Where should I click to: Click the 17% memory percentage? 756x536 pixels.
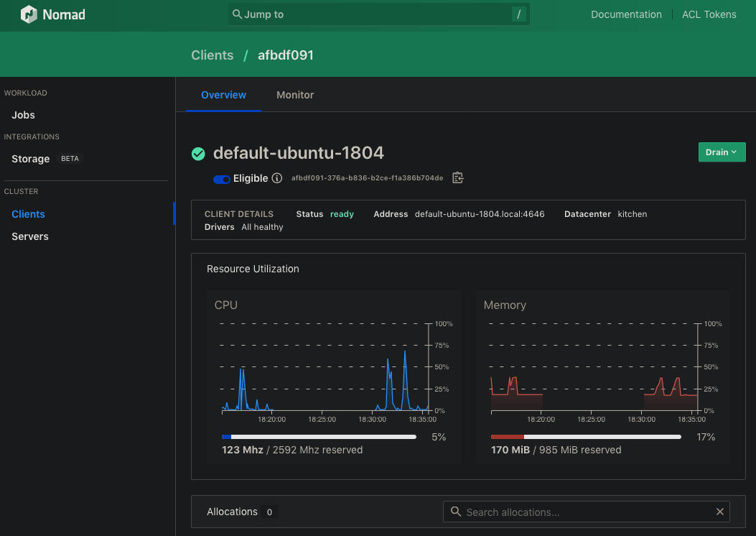click(x=706, y=437)
